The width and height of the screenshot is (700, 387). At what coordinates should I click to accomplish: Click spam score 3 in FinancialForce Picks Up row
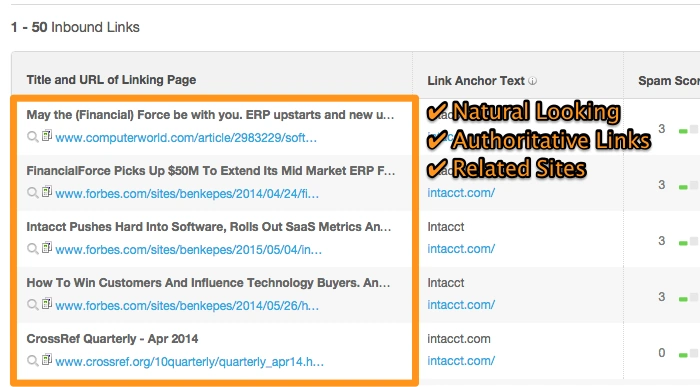pos(662,185)
